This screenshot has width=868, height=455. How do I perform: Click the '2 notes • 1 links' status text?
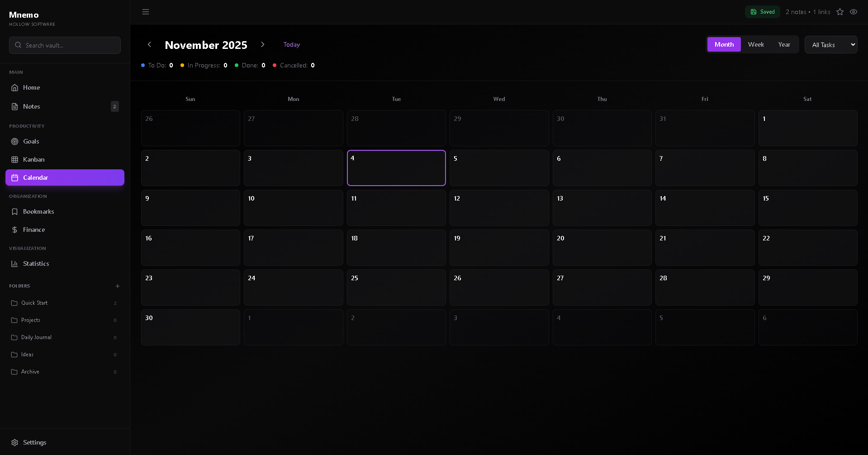coord(808,12)
